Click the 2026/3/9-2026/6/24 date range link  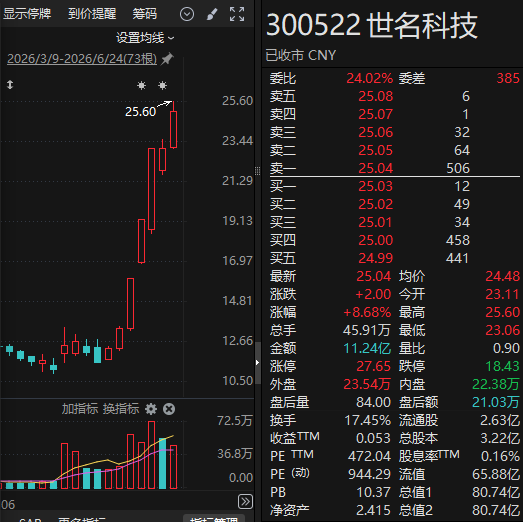click(82, 59)
